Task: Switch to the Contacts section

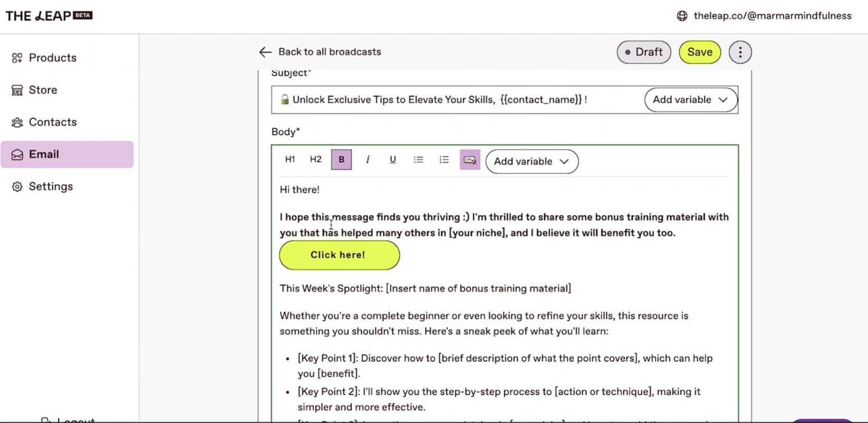Action: [x=52, y=122]
